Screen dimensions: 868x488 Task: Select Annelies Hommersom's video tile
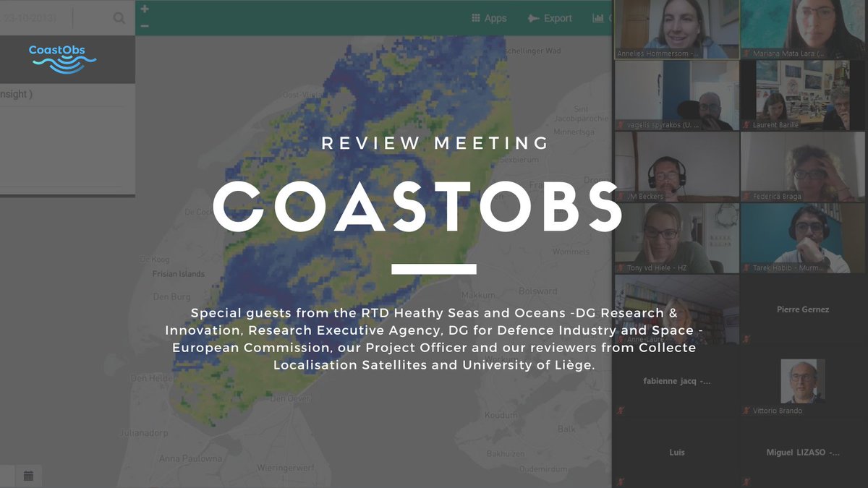[677, 29]
